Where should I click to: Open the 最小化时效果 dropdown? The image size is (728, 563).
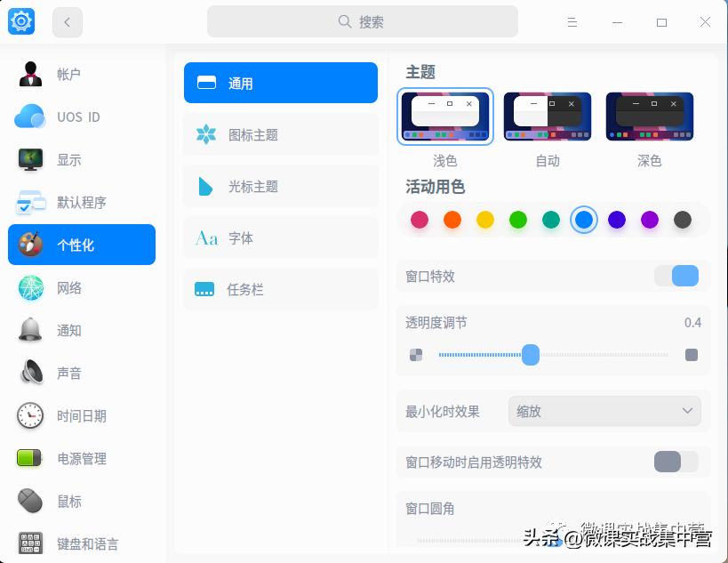(x=604, y=411)
